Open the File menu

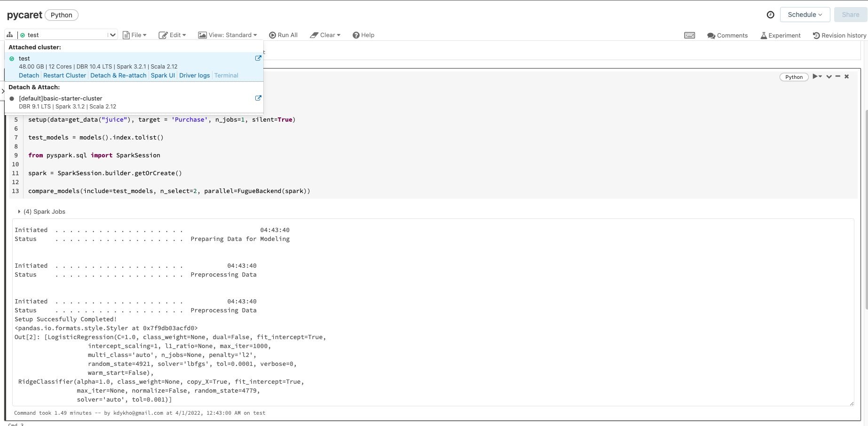pos(135,35)
